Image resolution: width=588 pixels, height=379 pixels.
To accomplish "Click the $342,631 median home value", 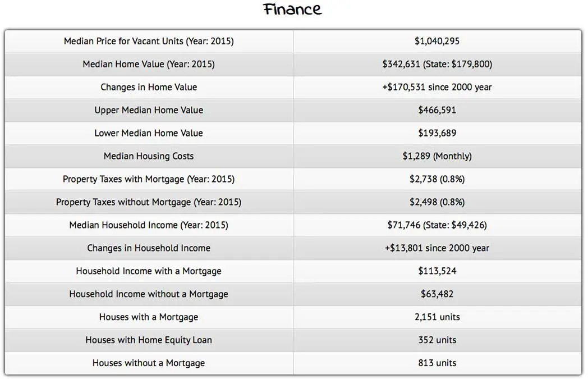I will point(437,64).
